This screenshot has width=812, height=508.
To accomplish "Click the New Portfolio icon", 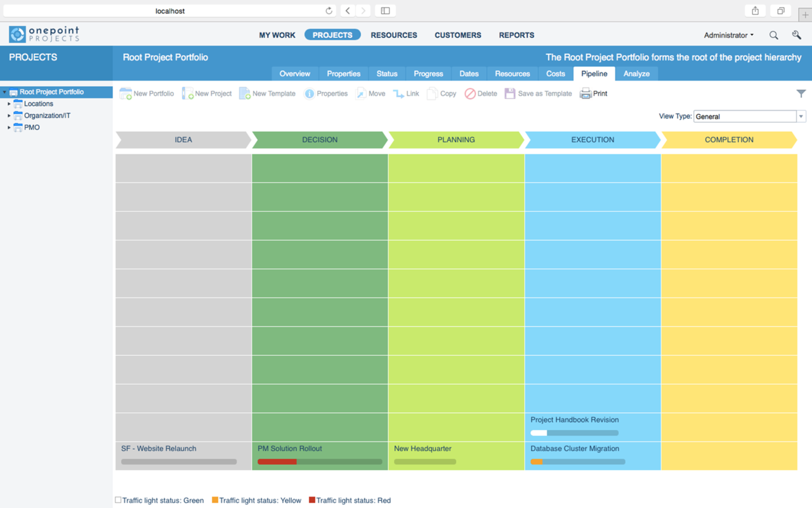I will (126, 93).
